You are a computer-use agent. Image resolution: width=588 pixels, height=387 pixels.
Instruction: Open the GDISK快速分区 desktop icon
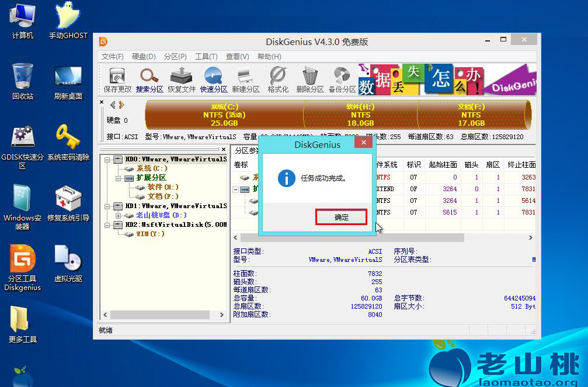point(23,147)
